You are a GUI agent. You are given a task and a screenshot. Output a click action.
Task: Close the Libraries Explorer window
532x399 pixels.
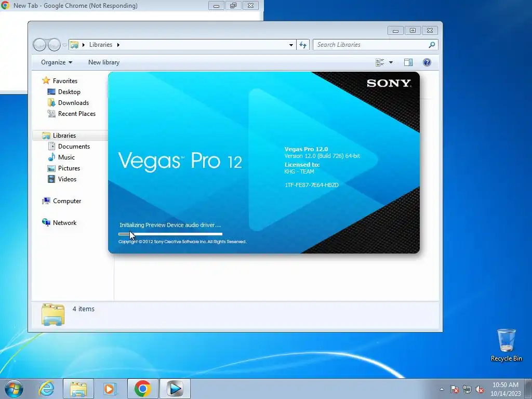point(430,31)
